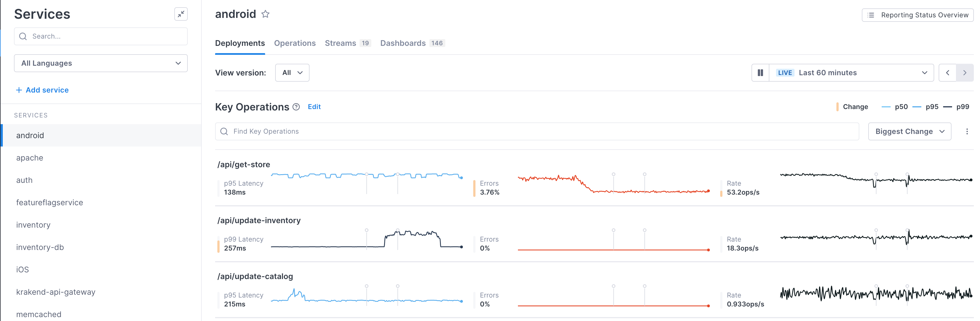Star the android service as favorite

point(265,15)
